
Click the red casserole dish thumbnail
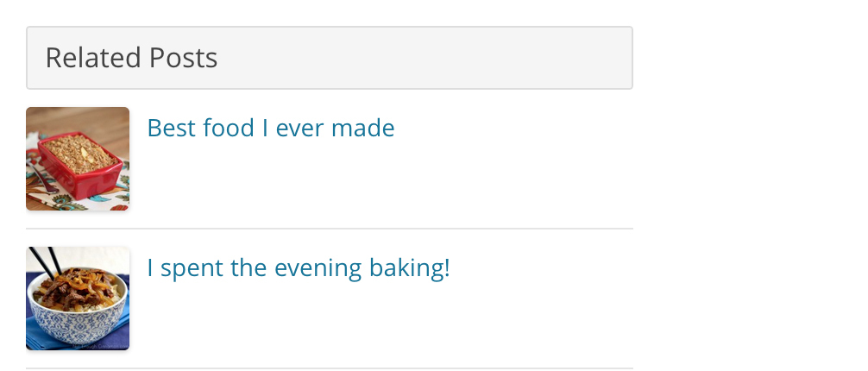click(78, 159)
